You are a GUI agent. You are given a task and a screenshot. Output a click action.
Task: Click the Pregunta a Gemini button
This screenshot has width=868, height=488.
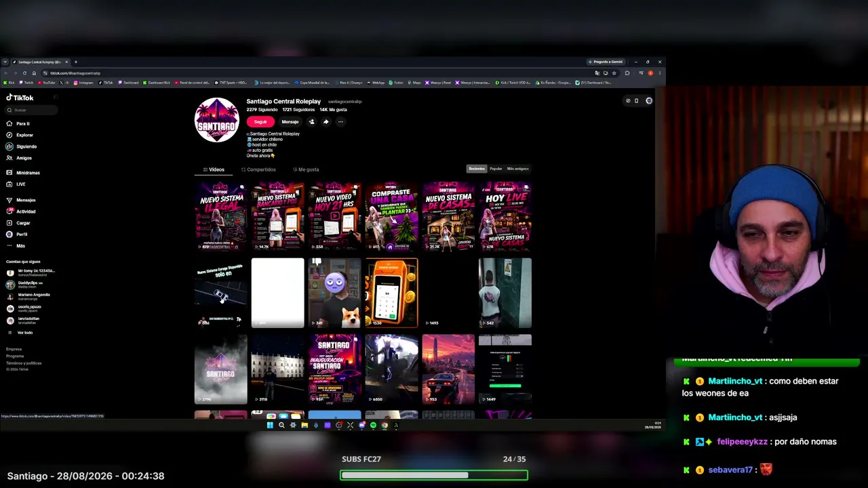click(606, 62)
